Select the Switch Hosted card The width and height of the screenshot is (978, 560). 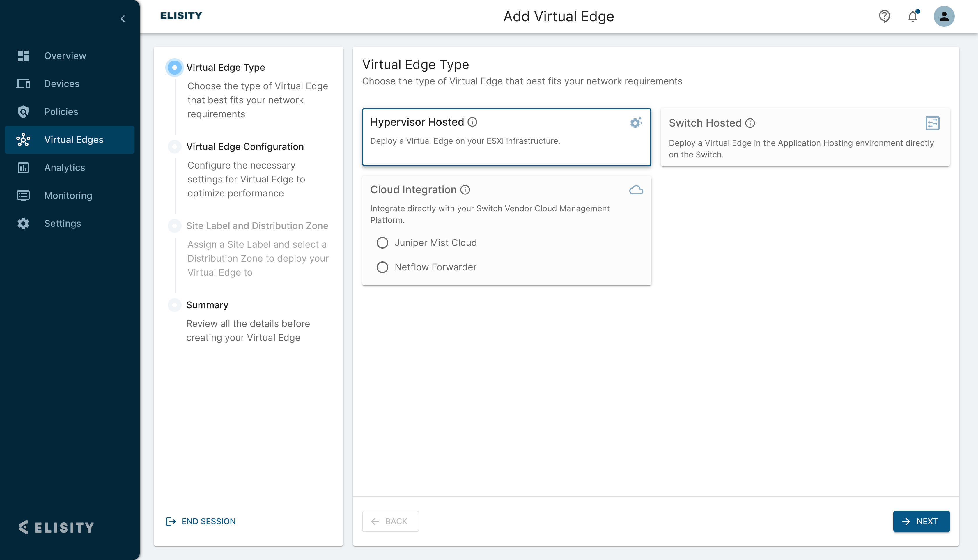[805, 137]
